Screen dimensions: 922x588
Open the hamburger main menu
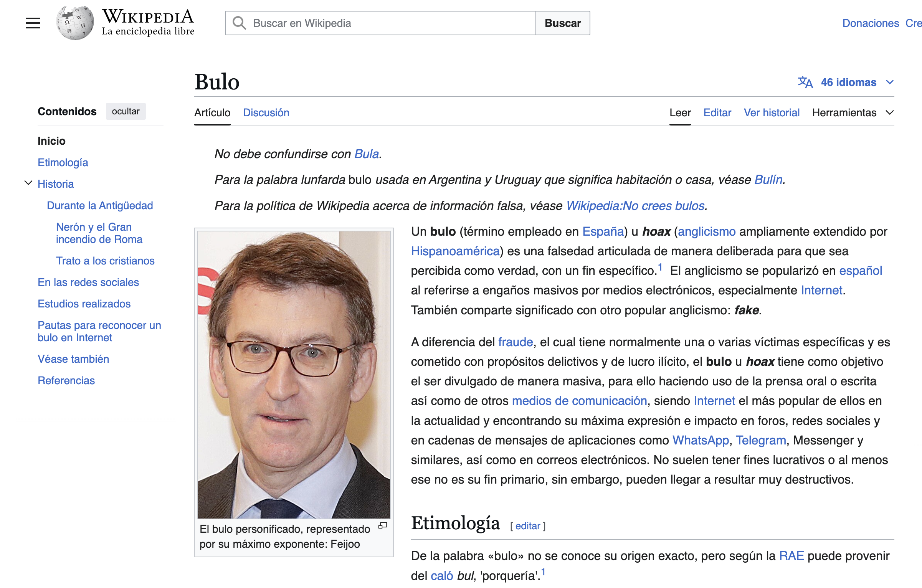coord(33,23)
